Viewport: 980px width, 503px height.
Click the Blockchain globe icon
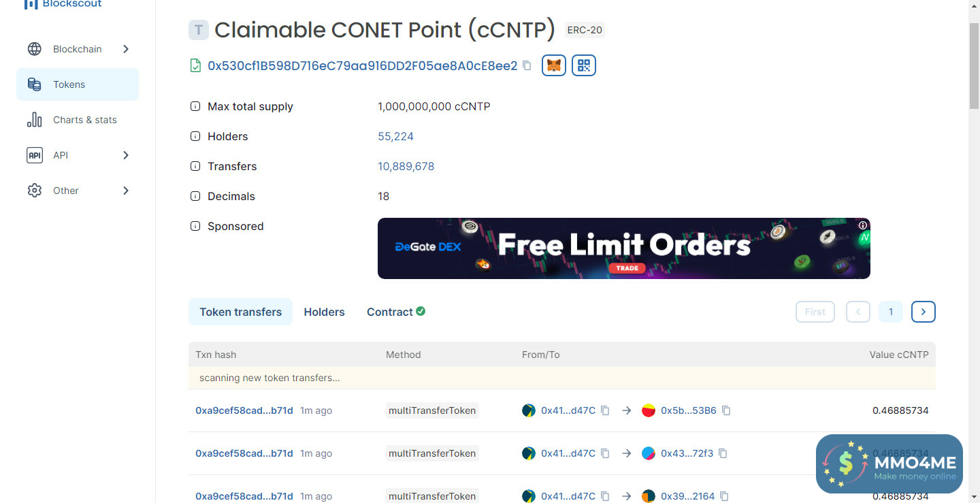[34, 49]
